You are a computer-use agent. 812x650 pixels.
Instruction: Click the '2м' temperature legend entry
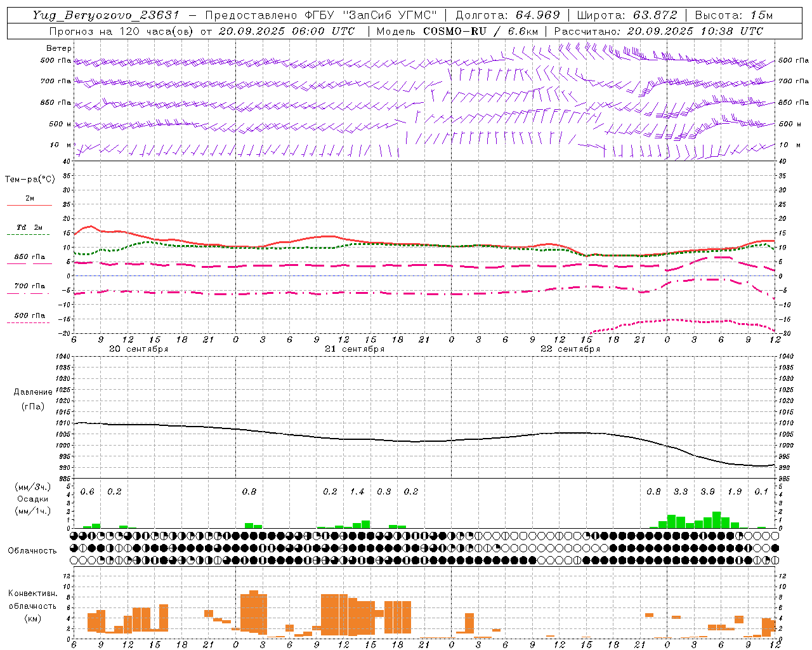point(30,199)
